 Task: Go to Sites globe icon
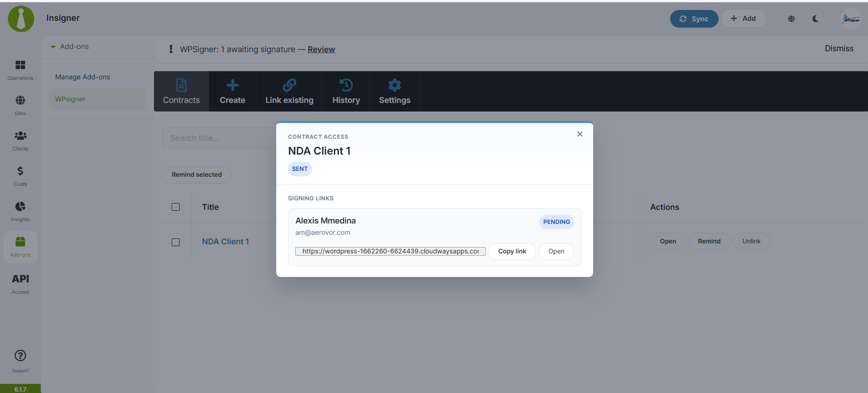20,100
